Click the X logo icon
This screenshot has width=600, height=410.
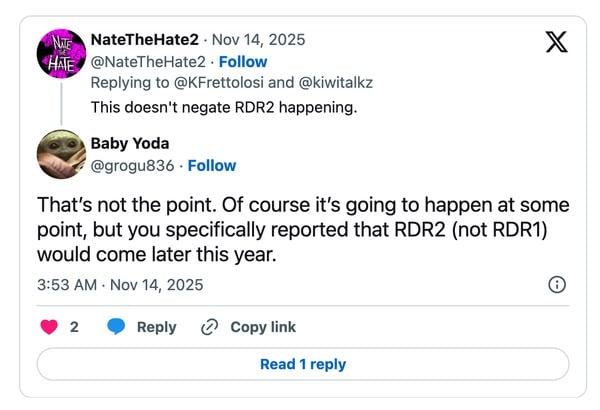click(x=556, y=43)
